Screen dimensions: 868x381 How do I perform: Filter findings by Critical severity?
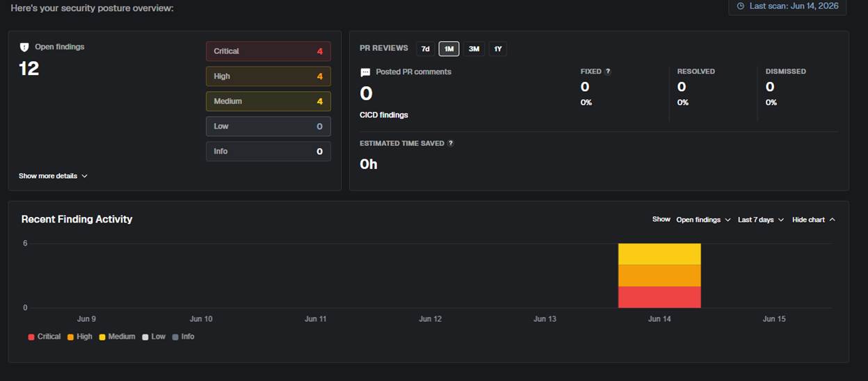pyautogui.click(x=268, y=51)
